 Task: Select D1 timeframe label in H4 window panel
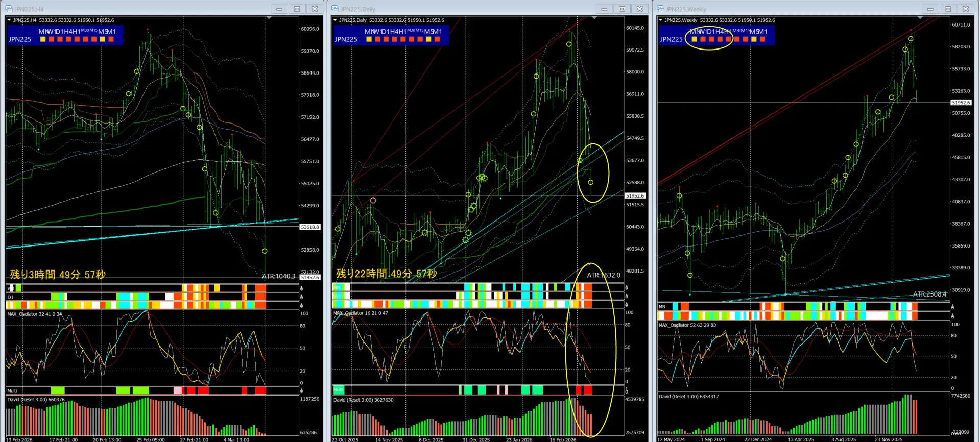coord(60,31)
